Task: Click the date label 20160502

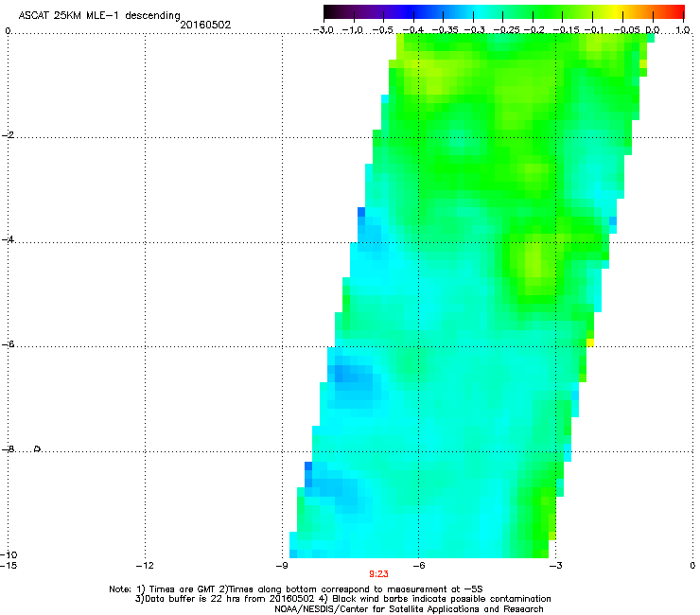Action: pyautogui.click(x=205, y=25)
